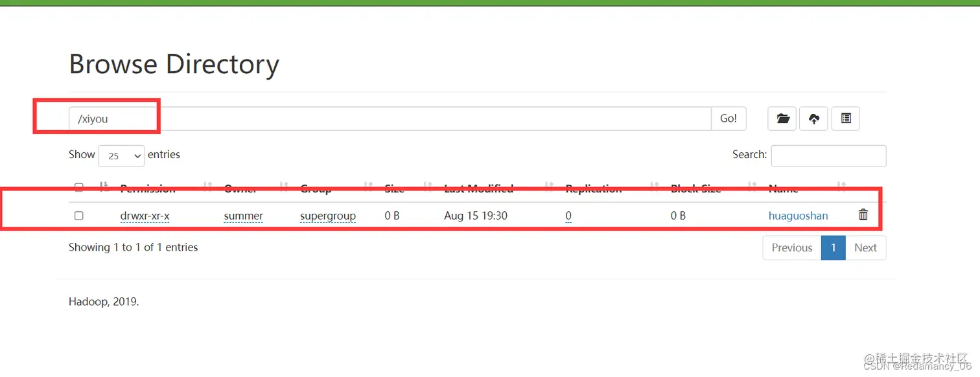Click the supergroup group link
Screen dimensions: 980x377
[x=328, y=216]
